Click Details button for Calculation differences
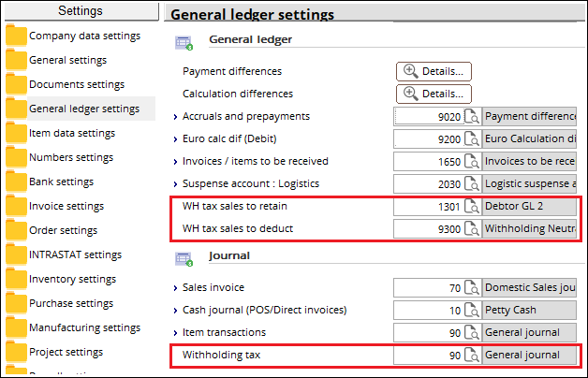Screen dimensions: 588x378 pyautogui.click(x=434, y=94)
